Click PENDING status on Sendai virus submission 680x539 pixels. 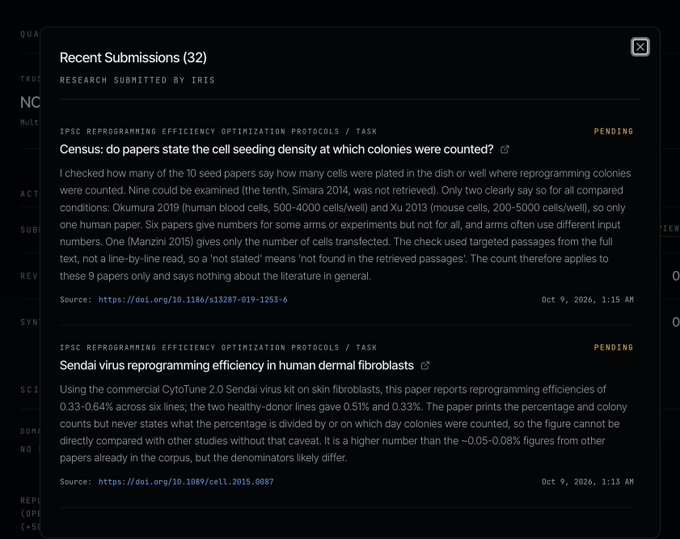[x=613, y=347]
